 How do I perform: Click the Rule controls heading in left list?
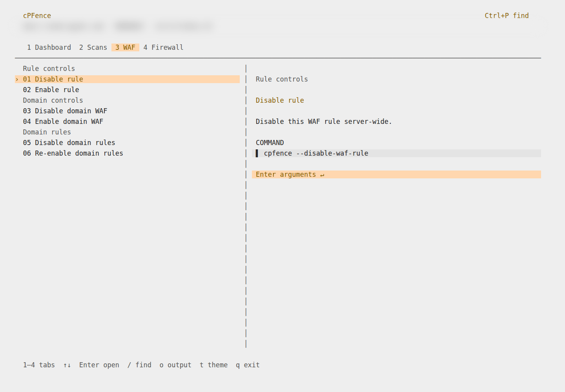pyautogui.click(x=49, y=69)
